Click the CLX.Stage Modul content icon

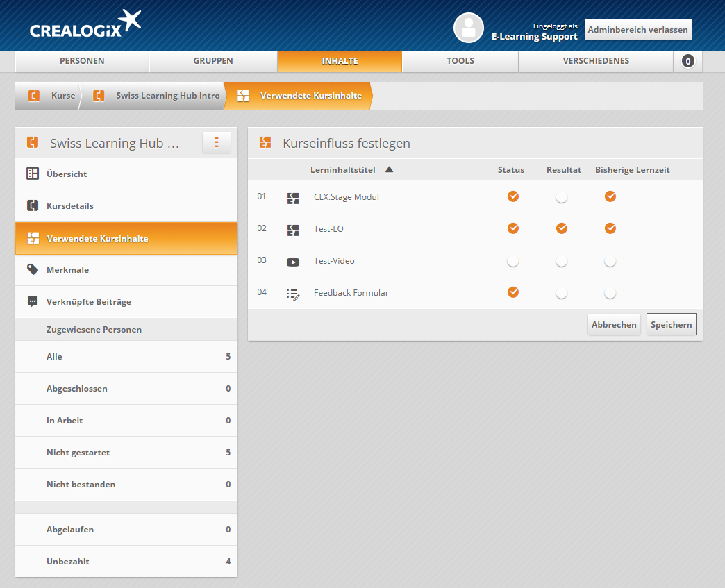(x=293, y=198)
